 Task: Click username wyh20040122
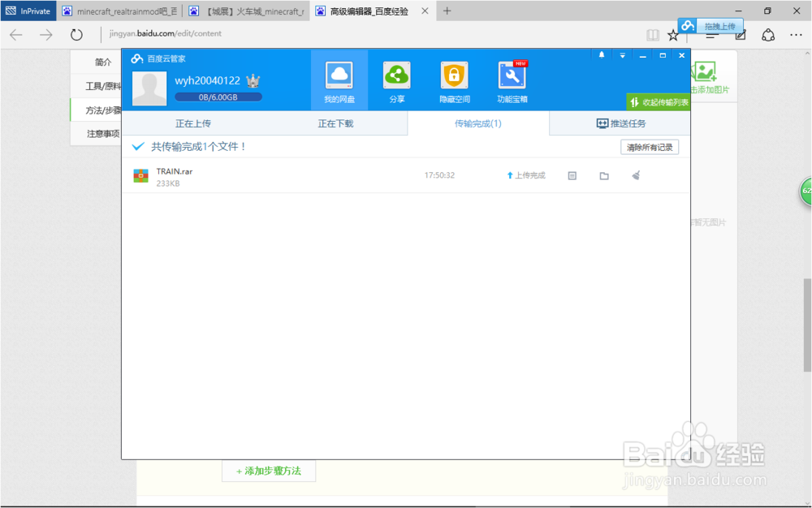pyautogui.click(x=207, y=80)
